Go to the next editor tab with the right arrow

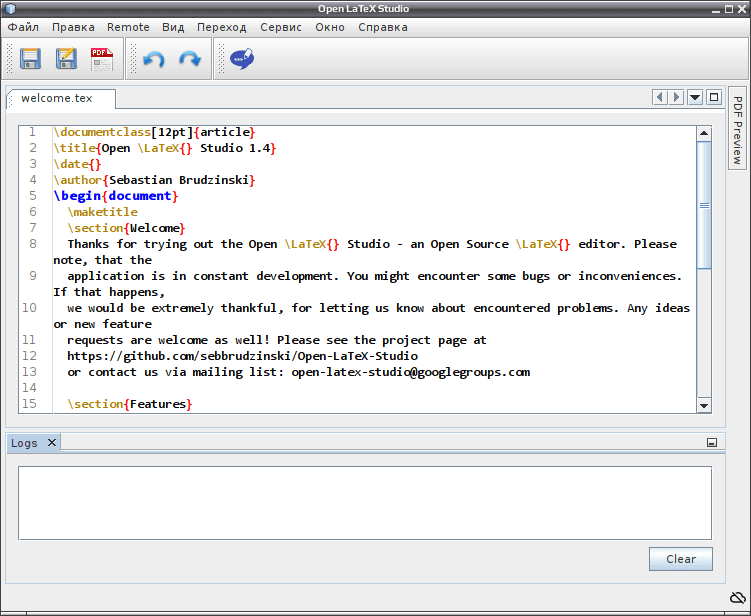tap(676, 97)
